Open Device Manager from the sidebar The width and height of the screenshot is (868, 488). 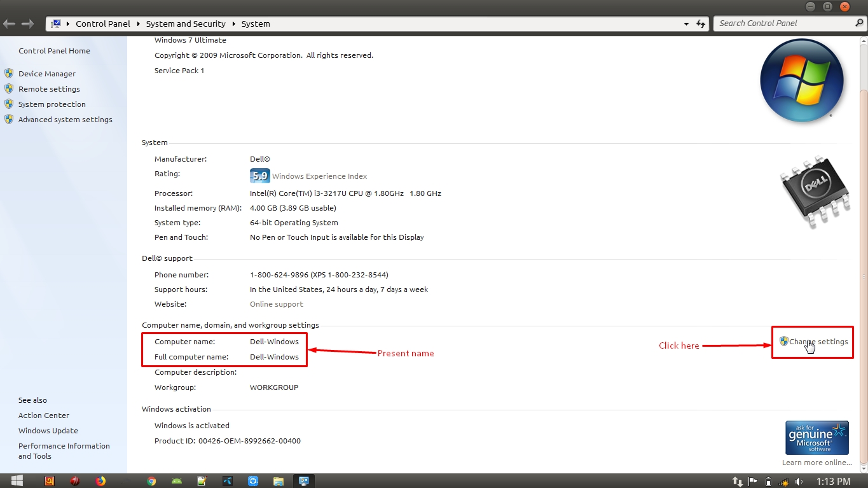pyautogui.click(x=46, y=74)
